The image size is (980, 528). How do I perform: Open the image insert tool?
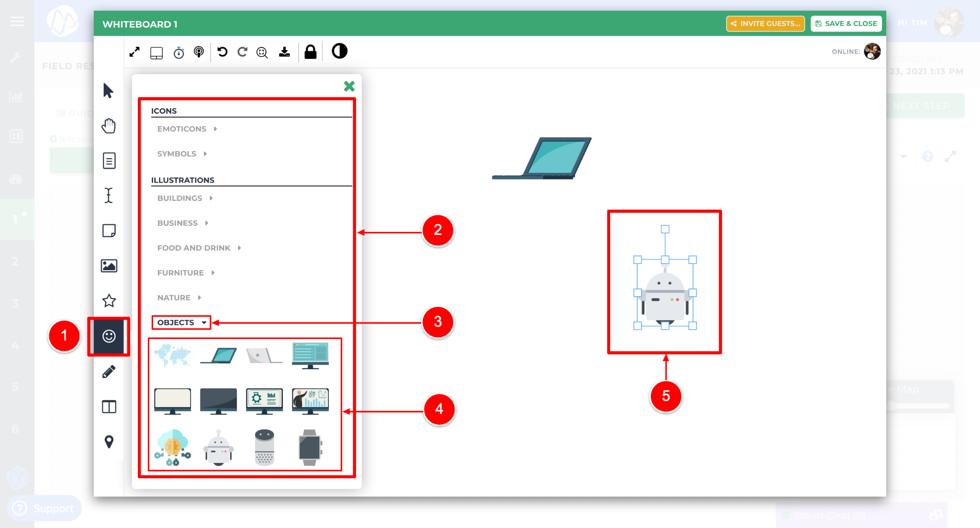(109, 266)
